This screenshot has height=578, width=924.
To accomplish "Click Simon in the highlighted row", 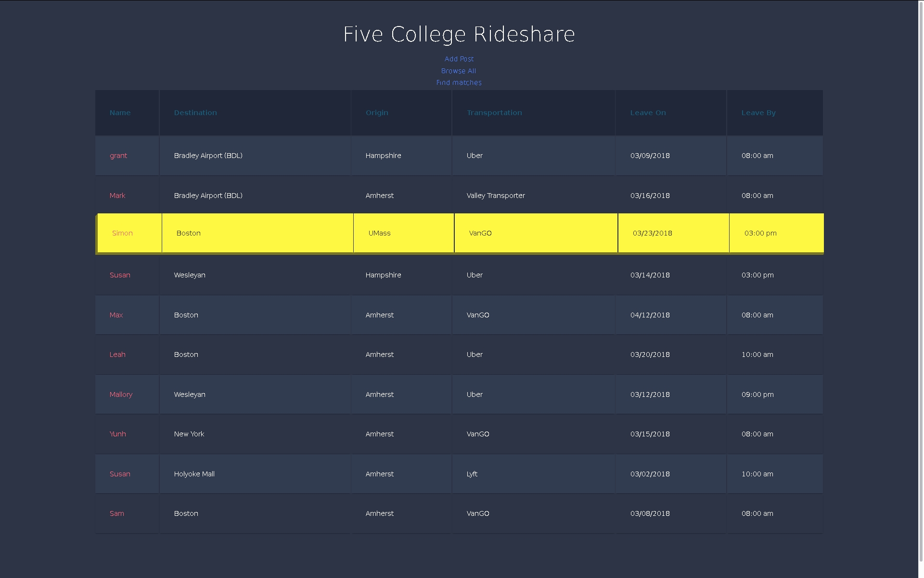I will coord(122,233).
